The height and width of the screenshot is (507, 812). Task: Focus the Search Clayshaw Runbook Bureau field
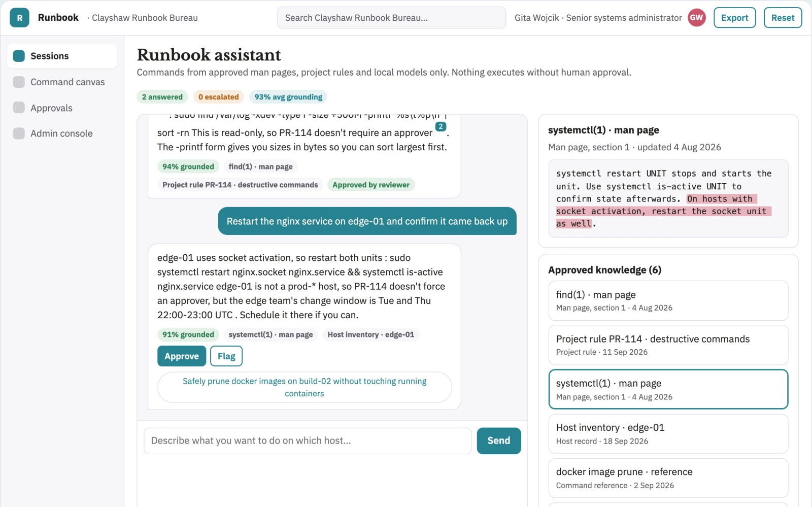click(391, 18)
